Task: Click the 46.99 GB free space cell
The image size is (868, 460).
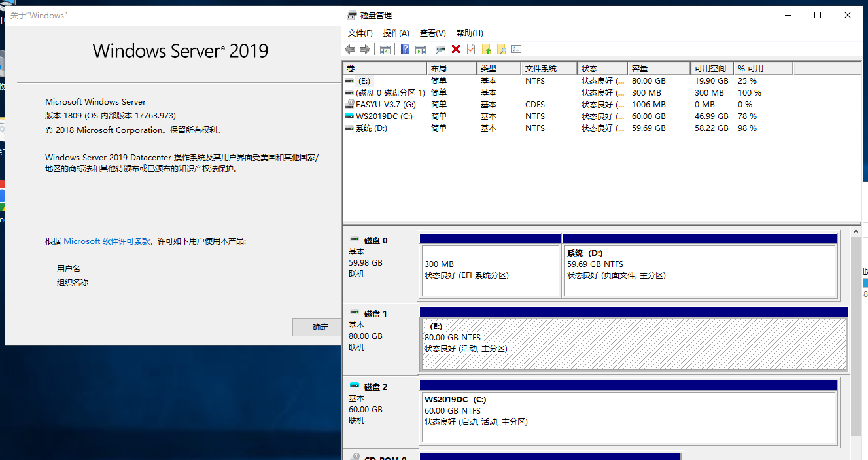Action: pos(711,116)
